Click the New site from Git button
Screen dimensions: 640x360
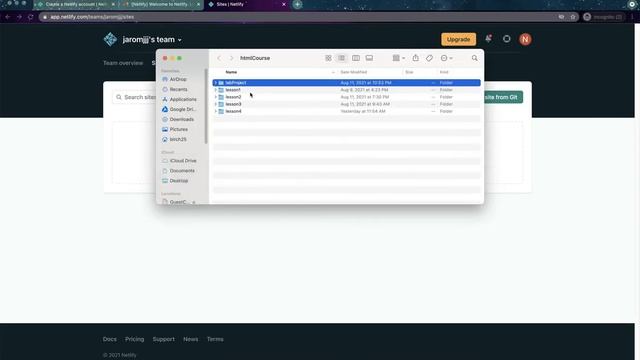point(503,97)
